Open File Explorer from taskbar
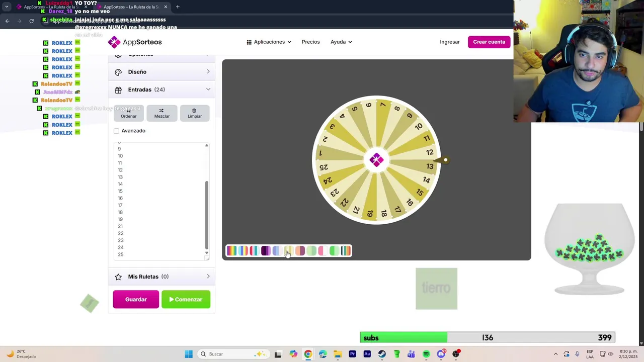The image size is (644, 362). (338, 354)
